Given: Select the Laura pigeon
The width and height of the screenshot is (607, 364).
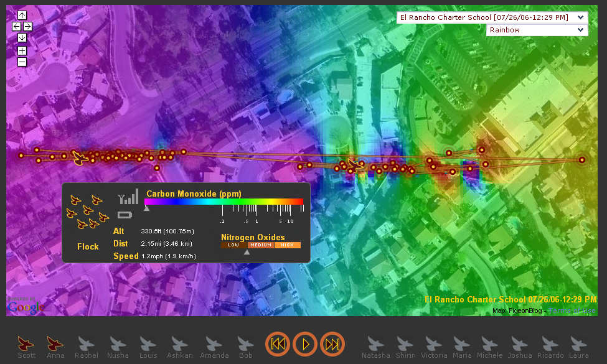Looking at the screenshot, I should (578, 343).
